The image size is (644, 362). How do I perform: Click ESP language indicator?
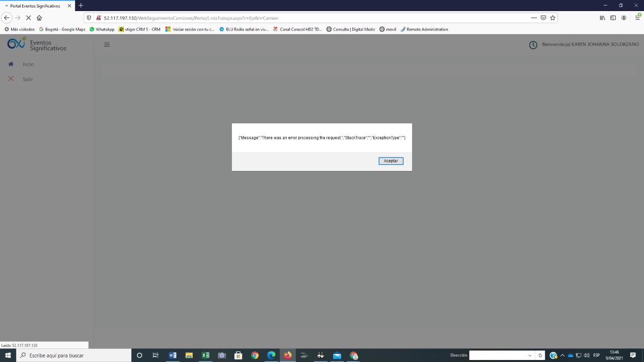(597, 355)
